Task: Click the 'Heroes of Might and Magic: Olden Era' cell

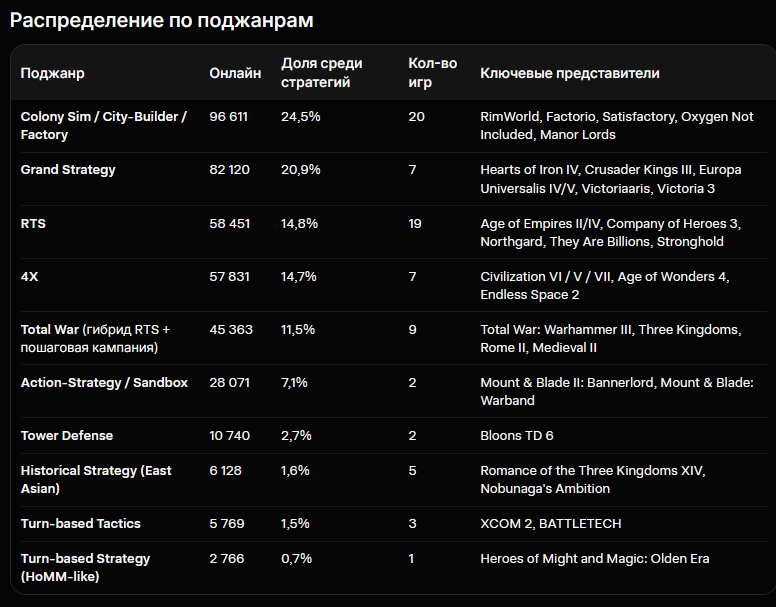Action: point(594,559)
